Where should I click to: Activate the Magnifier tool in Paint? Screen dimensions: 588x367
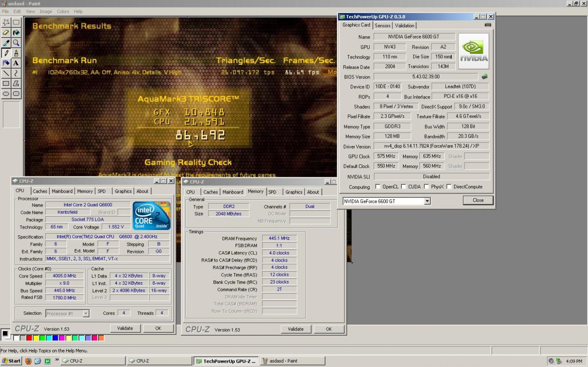(16, 43)
